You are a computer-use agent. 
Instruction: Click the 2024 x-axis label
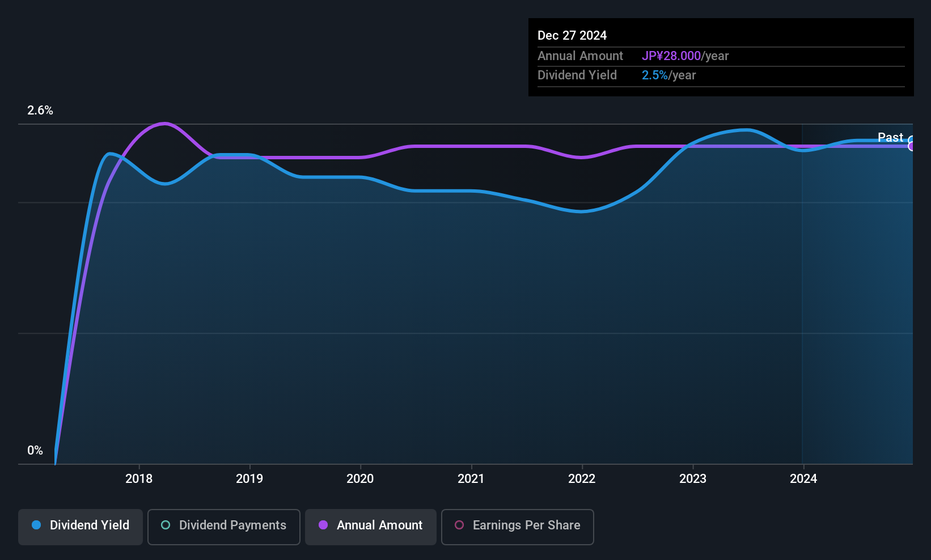click(x=803, y=478)
